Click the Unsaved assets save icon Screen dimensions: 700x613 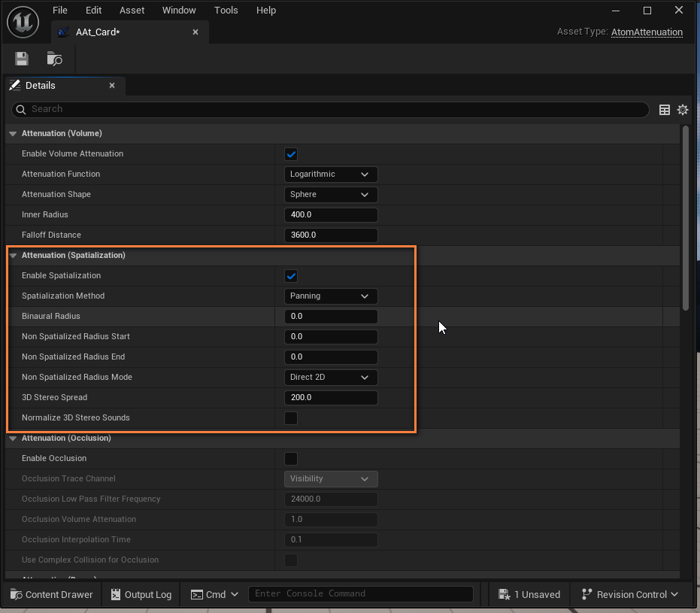[504, 594]
